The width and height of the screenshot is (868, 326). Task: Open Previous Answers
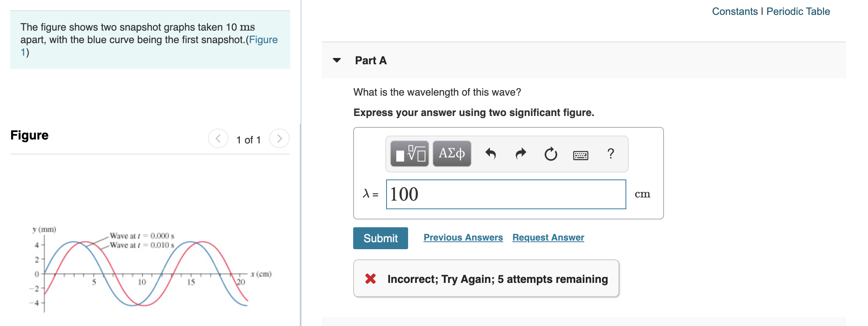pos(463,237)
